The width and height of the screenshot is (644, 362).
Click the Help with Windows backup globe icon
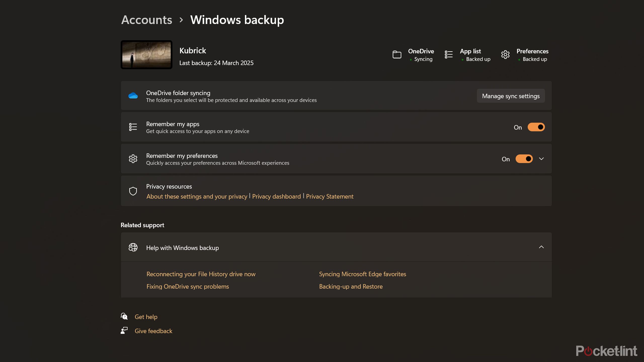pyautogui.click(x=133, y=247)
